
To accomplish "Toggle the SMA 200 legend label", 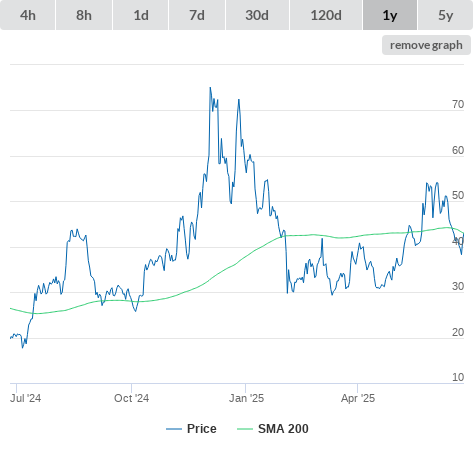I will pos(283,429).
